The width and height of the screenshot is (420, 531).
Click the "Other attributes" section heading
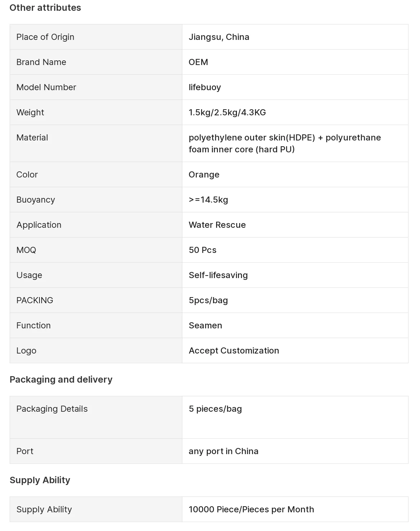click(x=45, y=8)
